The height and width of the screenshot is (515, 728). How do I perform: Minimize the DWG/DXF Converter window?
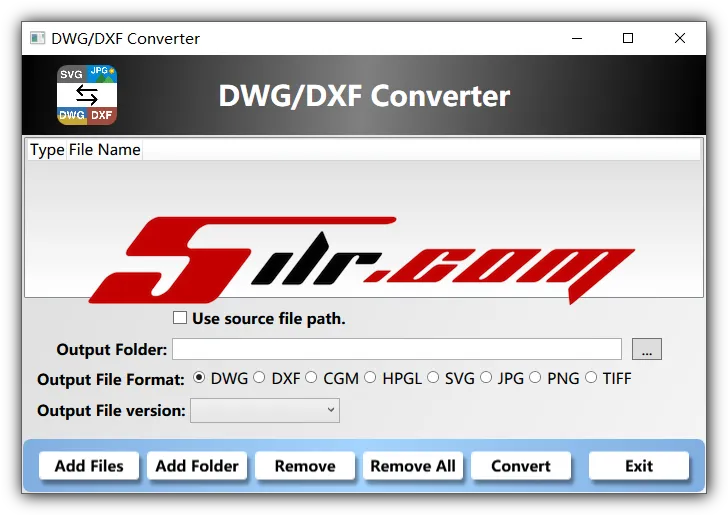point(577,38)
